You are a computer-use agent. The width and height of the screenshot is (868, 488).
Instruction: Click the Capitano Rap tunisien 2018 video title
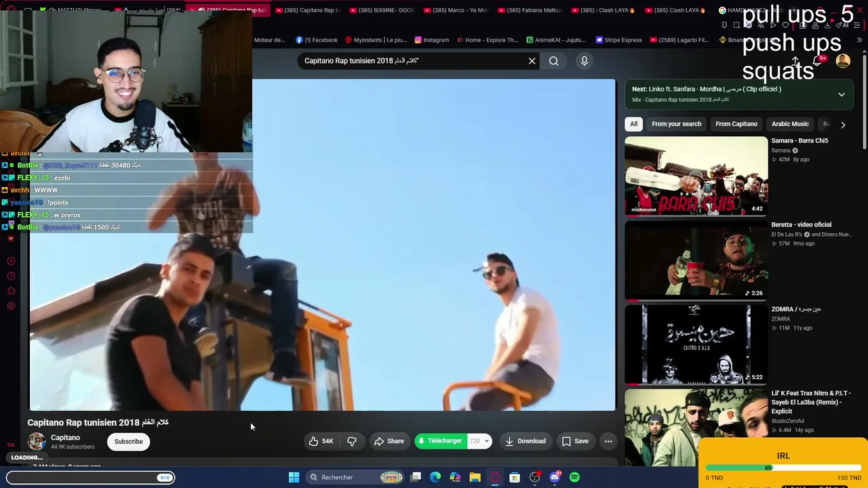[x=98, y=422]
